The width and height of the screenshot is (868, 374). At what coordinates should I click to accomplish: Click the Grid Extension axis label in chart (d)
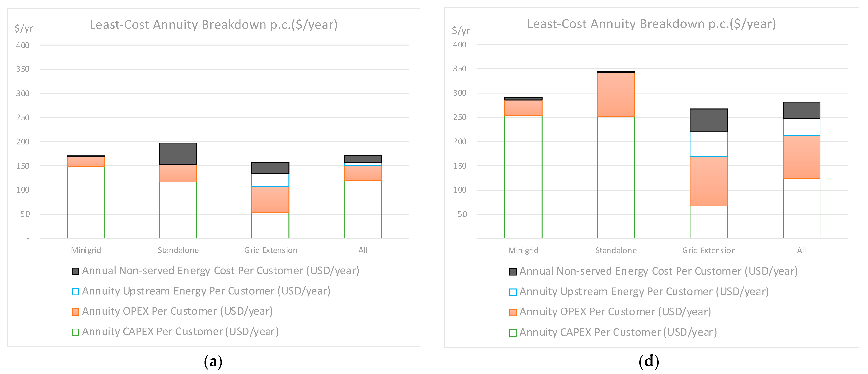[x=709, y=251]
